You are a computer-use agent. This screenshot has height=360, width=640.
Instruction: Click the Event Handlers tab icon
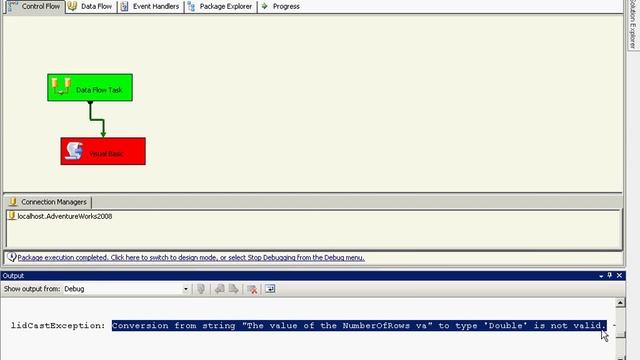coord(124,6)
